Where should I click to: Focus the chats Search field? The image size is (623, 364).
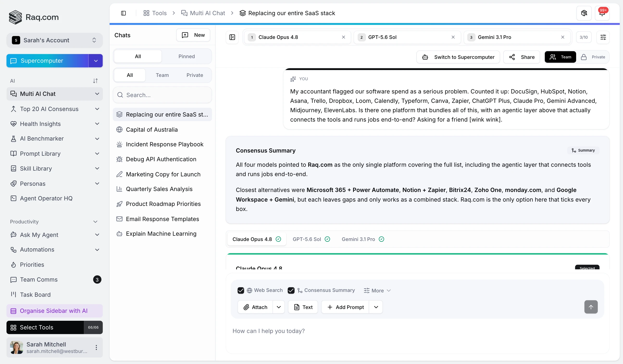tap(162, 95)
